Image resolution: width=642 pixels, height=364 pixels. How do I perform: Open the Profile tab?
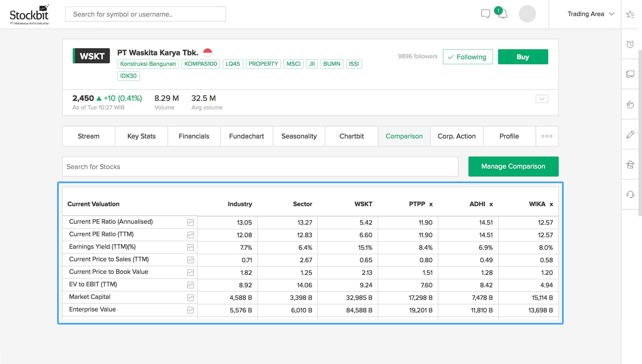(509, 136)
